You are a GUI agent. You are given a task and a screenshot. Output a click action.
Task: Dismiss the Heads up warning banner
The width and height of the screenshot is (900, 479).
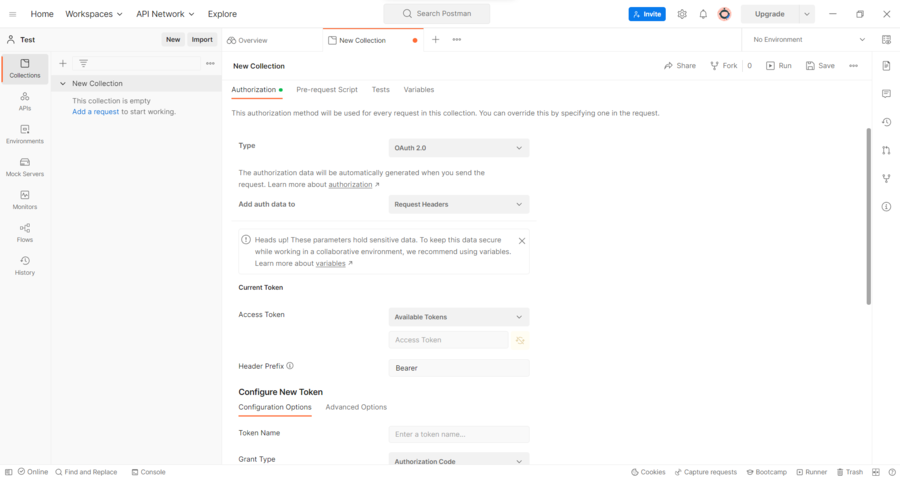pyautogui.click(x=522, y=241)
